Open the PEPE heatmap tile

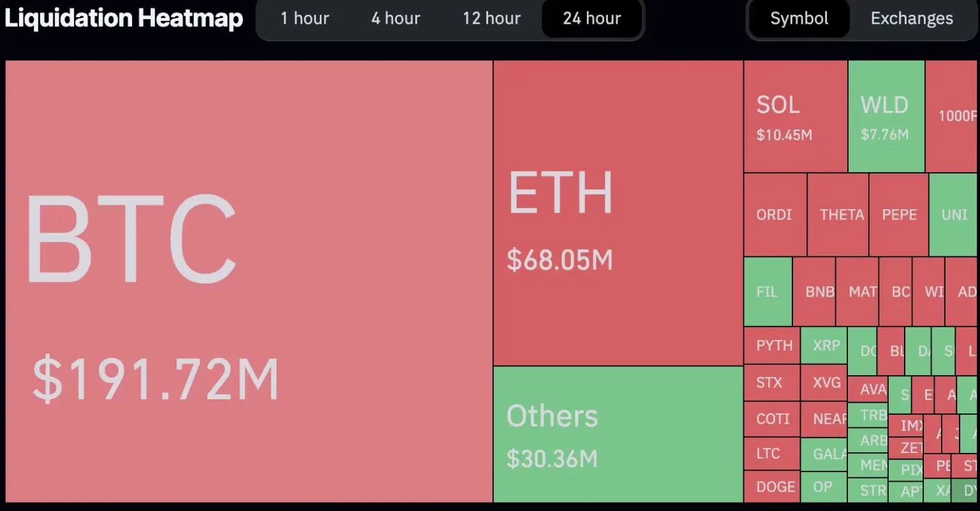pos(898,215)
